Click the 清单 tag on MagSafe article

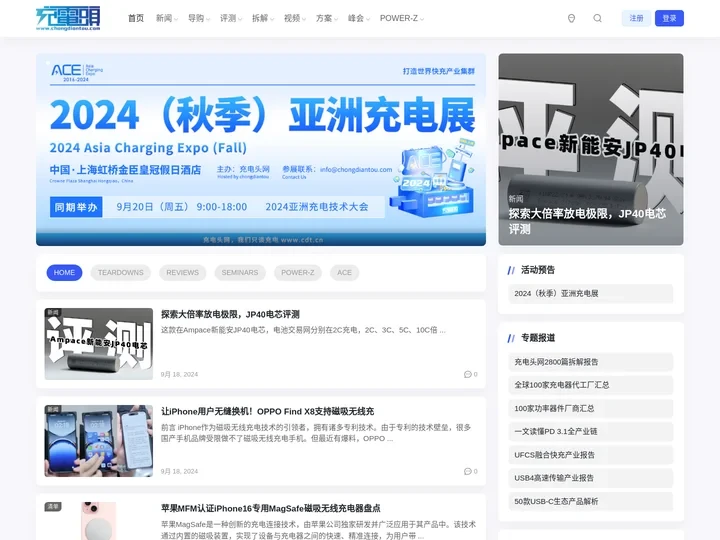pyautogui.click(x=53, y=506)
